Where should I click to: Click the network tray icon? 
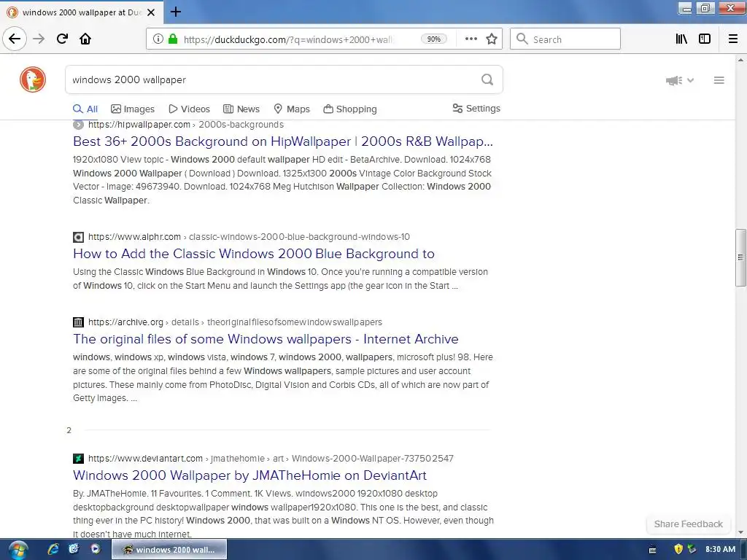[x=692, y=550]
